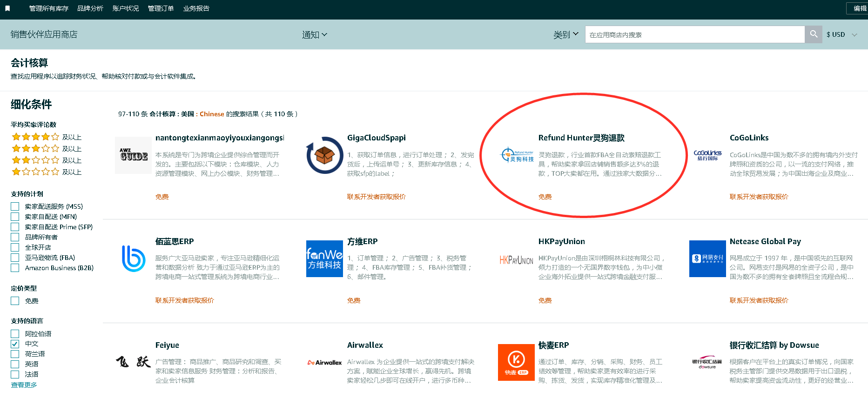
Task: Open nantongtexianmaoyiyouxiangongsi app title
Action: 220,138
